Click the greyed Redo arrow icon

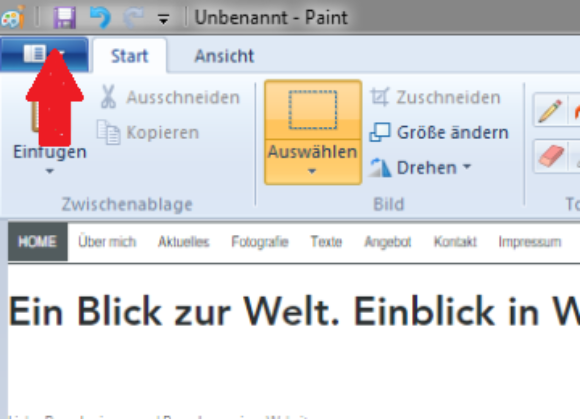(133, 17)
